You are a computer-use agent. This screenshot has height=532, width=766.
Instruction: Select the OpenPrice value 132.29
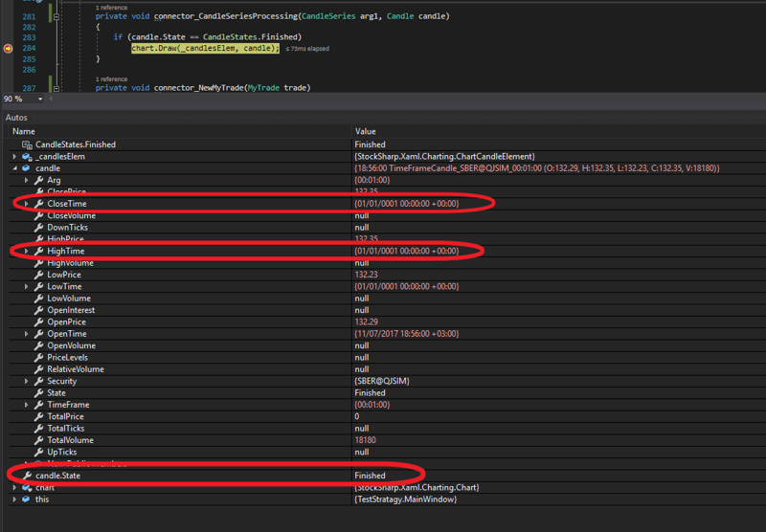[367, 322]
